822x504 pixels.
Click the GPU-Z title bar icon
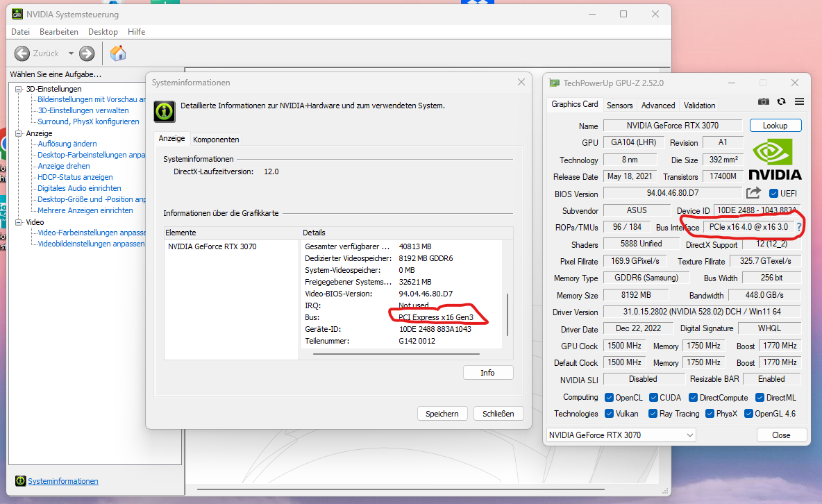pyautogui.click(x=554, y=83)
